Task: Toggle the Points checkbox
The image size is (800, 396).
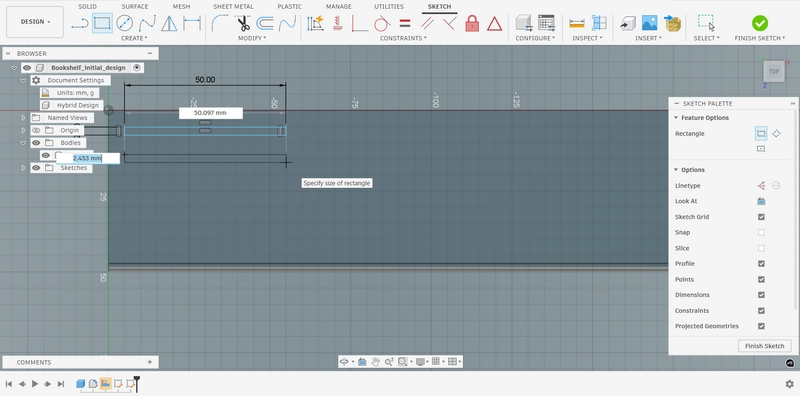Action: (x=761, y=279)
